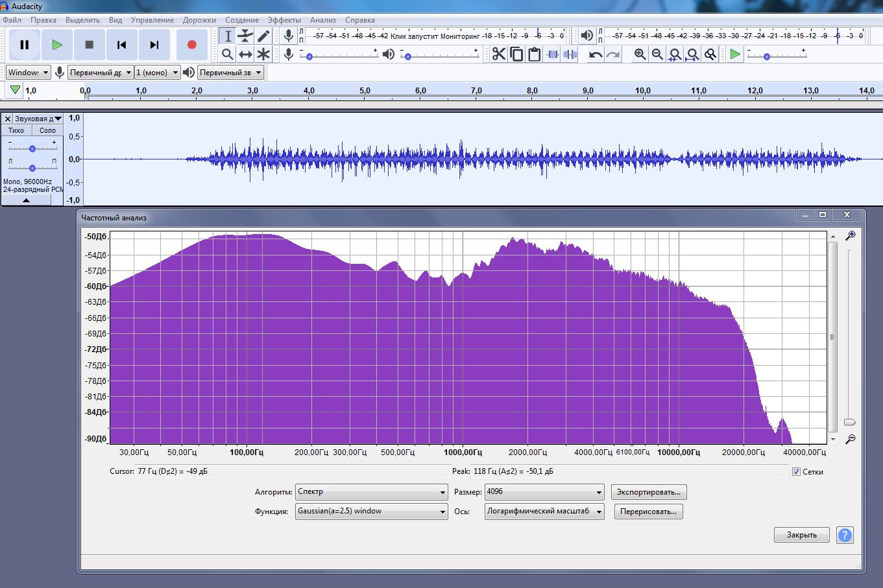883x588 pixels.
Task: Open the Эффекты menu
Action: pyautogui.click(x=284, y=20)
